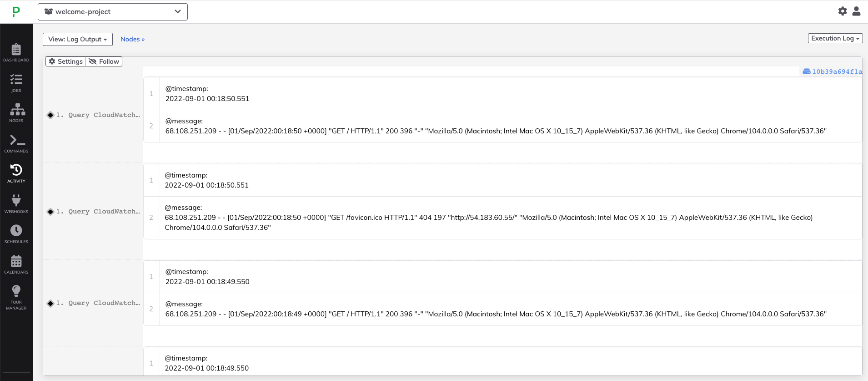Open the View: Log Output dropdown
The width and height of the screenshot is (868, 381).
point(78,39)
